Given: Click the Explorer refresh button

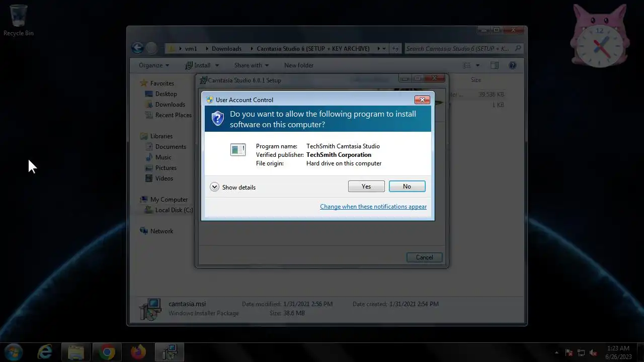Looking at the screenshot, I should tap(395, 49).
